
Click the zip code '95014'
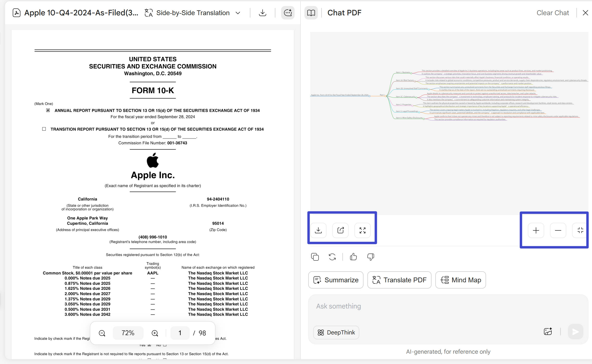pyautogui.click(x=218, y=223)
